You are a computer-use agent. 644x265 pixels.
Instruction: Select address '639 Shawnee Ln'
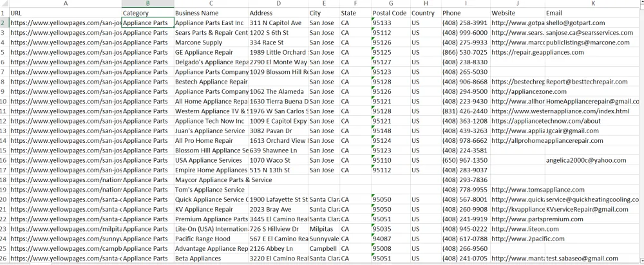pos(278,151)
